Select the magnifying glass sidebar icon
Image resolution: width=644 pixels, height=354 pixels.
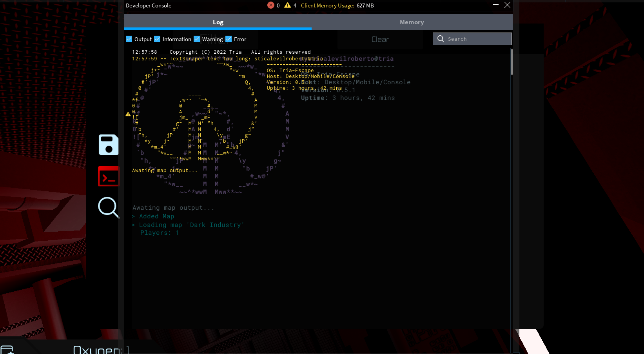coord(108,207)
